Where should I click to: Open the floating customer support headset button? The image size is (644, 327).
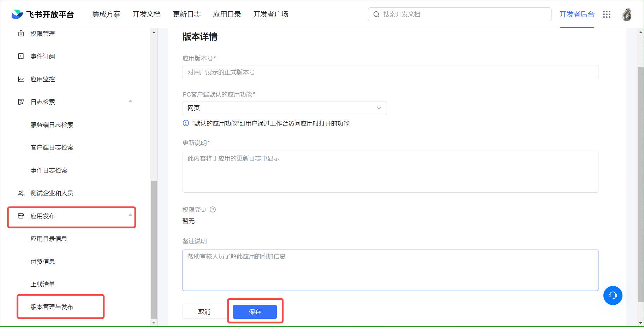click(613, 296)
